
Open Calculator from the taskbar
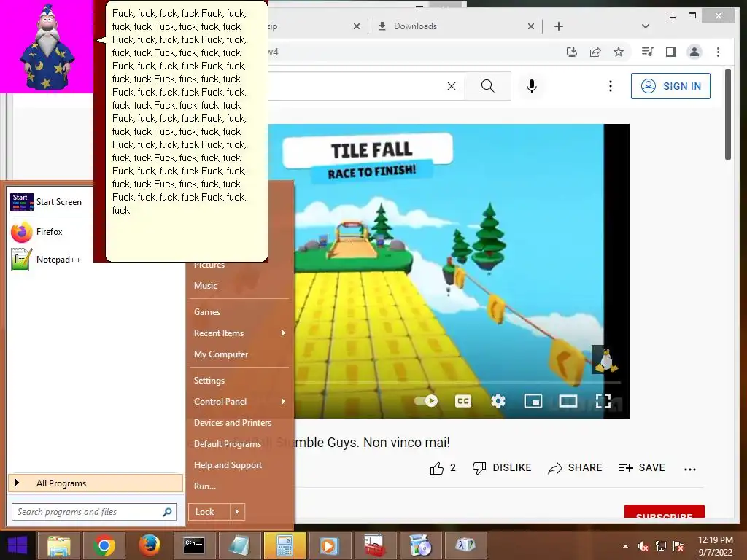[285, 545]
